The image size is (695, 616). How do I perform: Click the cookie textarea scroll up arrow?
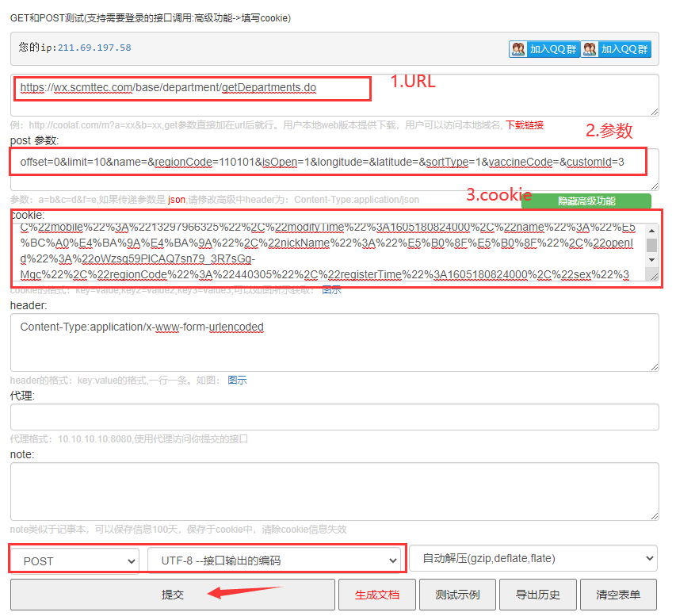(x=651, y=231)
